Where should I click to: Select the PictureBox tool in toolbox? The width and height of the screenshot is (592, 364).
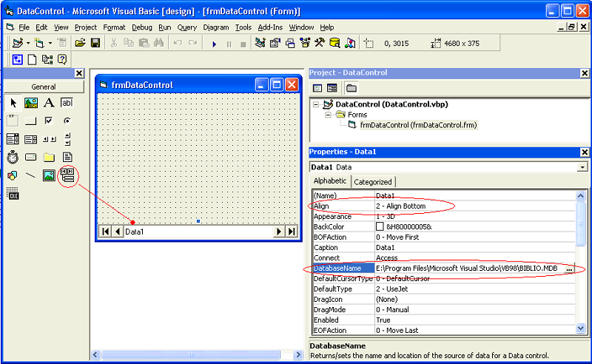[31, 103]
